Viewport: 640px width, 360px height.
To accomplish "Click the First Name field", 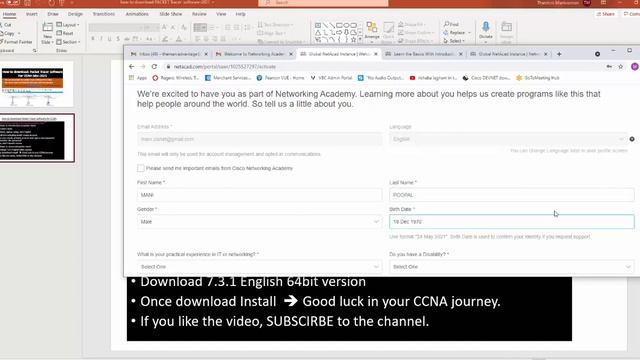I will 260,195.
